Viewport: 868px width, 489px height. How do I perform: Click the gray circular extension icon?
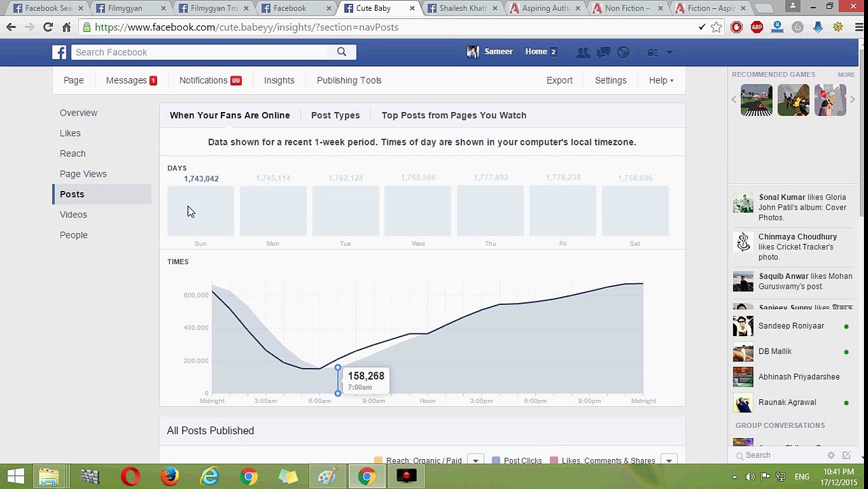point(797,27)
